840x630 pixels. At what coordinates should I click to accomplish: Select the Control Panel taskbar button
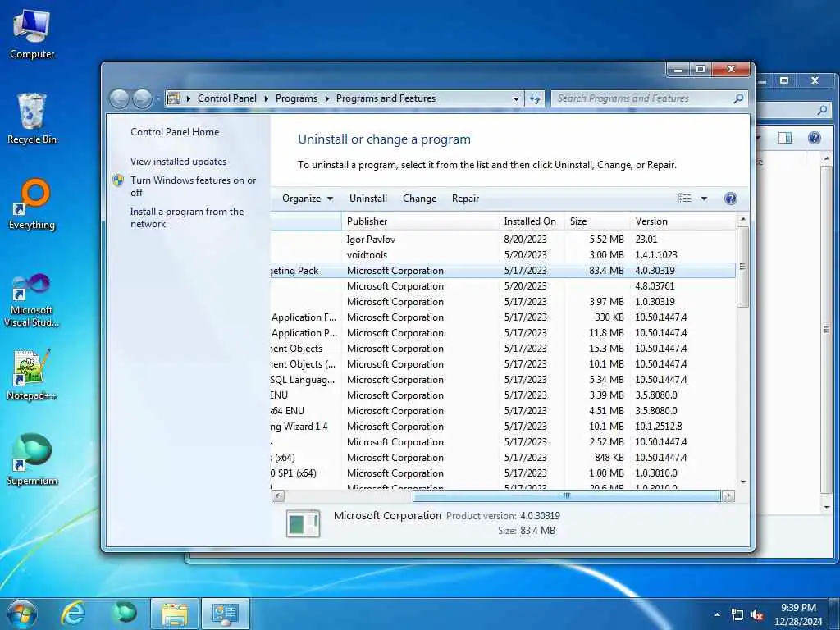[x=225, y=614]
